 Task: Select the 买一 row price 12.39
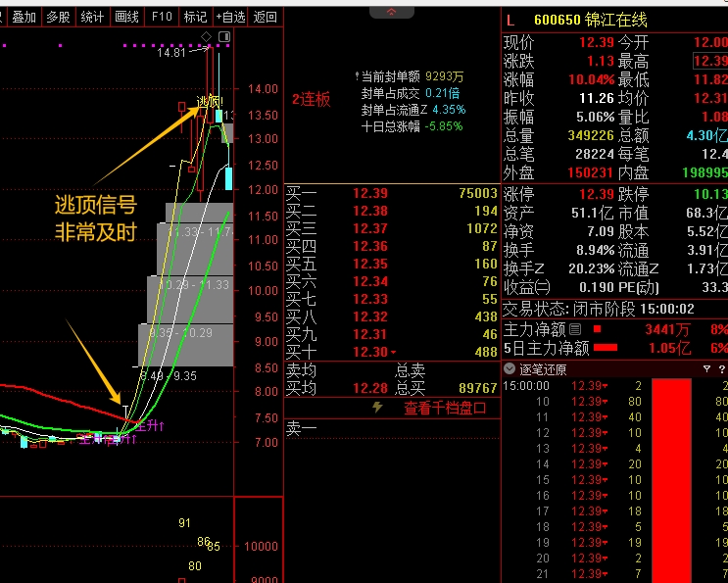370,193
